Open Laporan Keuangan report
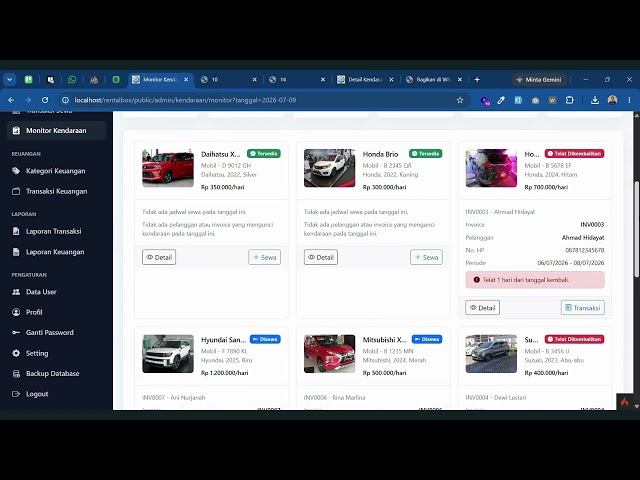This screenshot has width=640, height=480. coord(55,252)
